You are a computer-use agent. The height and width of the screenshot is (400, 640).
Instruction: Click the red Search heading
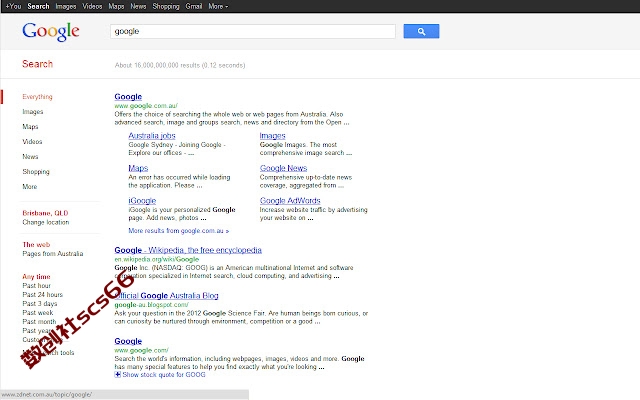point(38,64)
